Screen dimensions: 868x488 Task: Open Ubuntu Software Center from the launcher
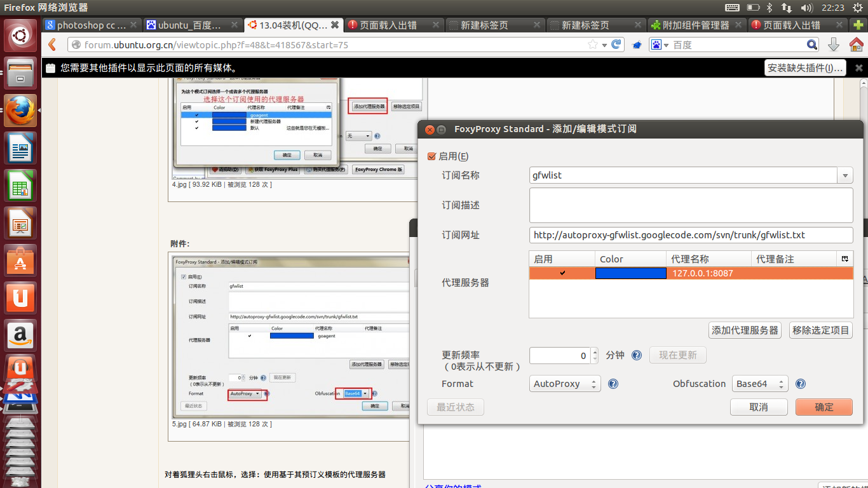click(21, 261)
